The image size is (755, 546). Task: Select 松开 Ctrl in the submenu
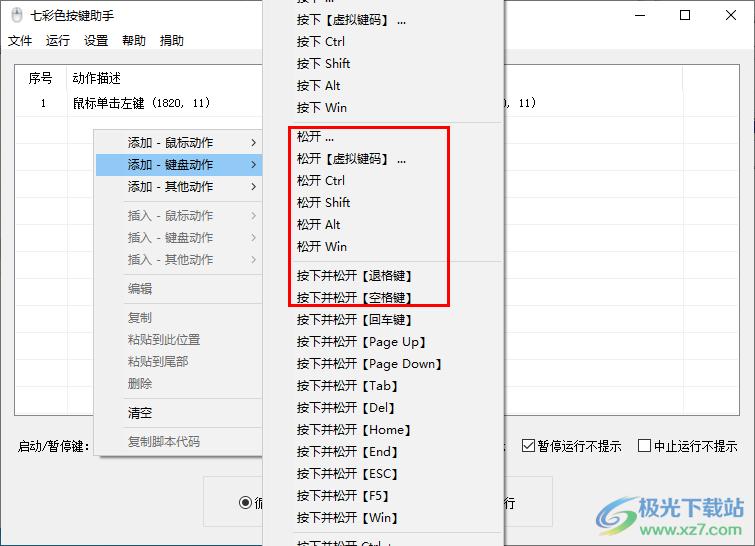click(x=321, y=181)
